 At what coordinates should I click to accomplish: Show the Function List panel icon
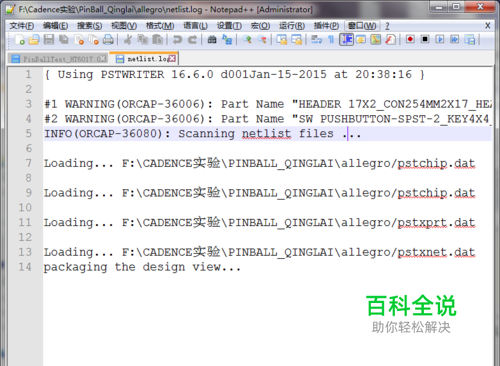click(390, 40)
